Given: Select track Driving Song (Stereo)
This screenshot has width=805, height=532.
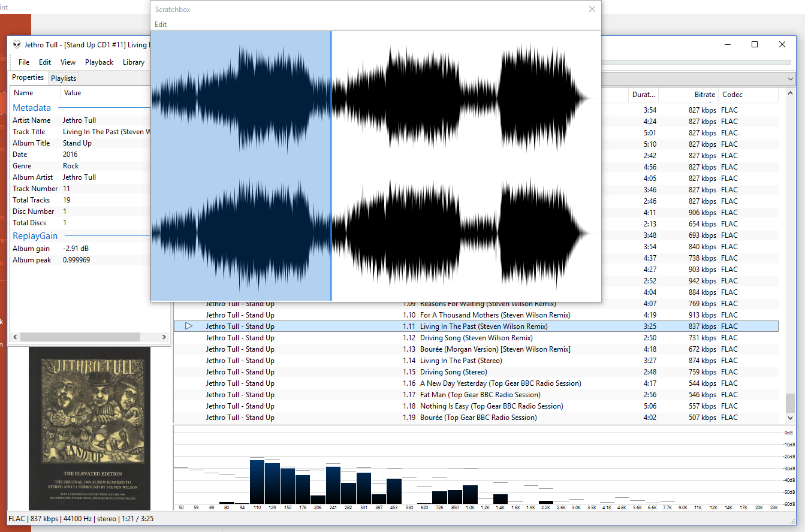Looking at the screenshot, I should [476, 372].
